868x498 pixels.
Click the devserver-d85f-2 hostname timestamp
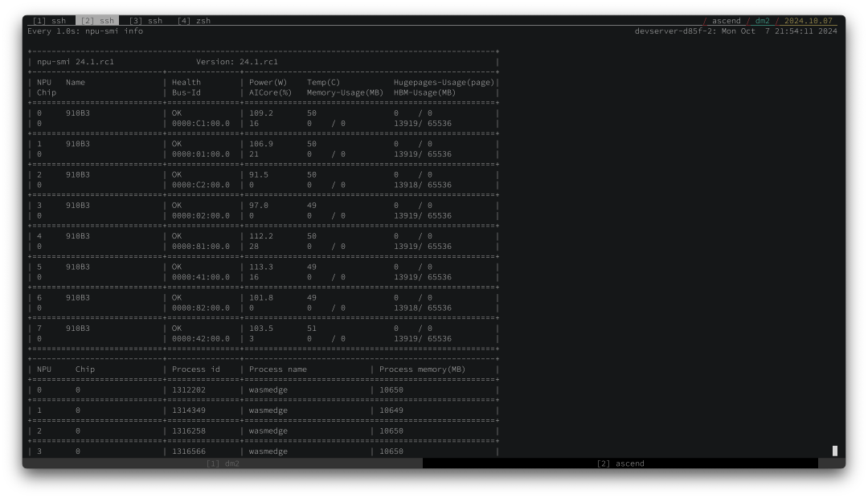point(735,31)
